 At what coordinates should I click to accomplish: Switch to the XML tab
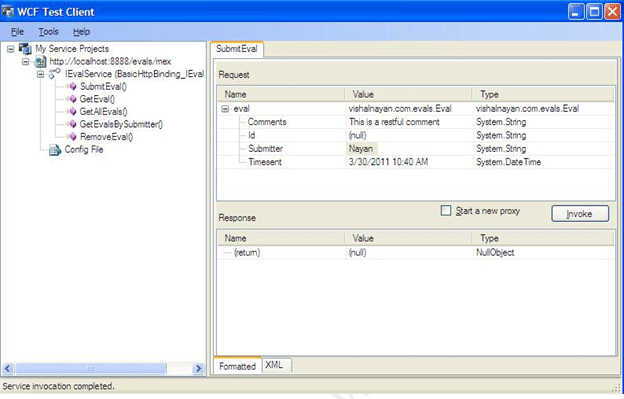click(274, 365)
